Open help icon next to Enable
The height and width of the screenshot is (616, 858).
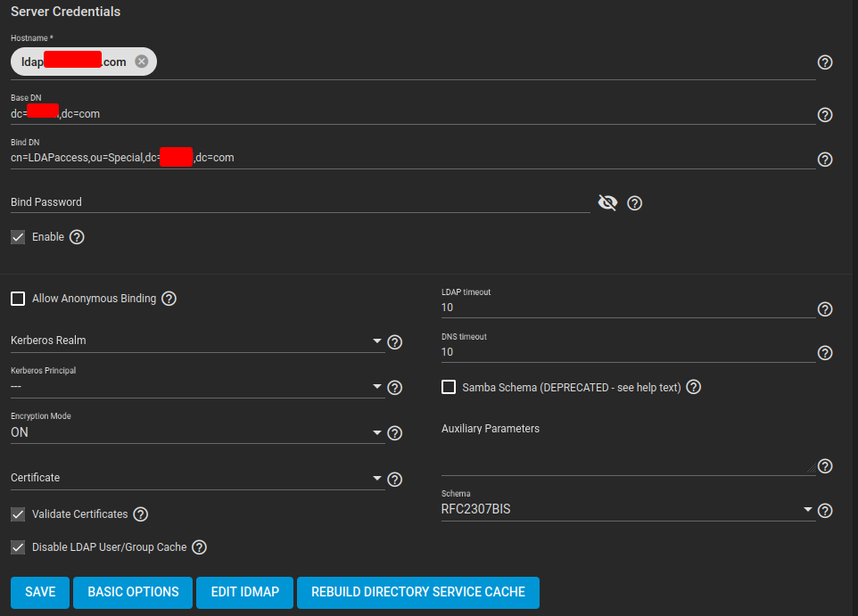[77, 237]
